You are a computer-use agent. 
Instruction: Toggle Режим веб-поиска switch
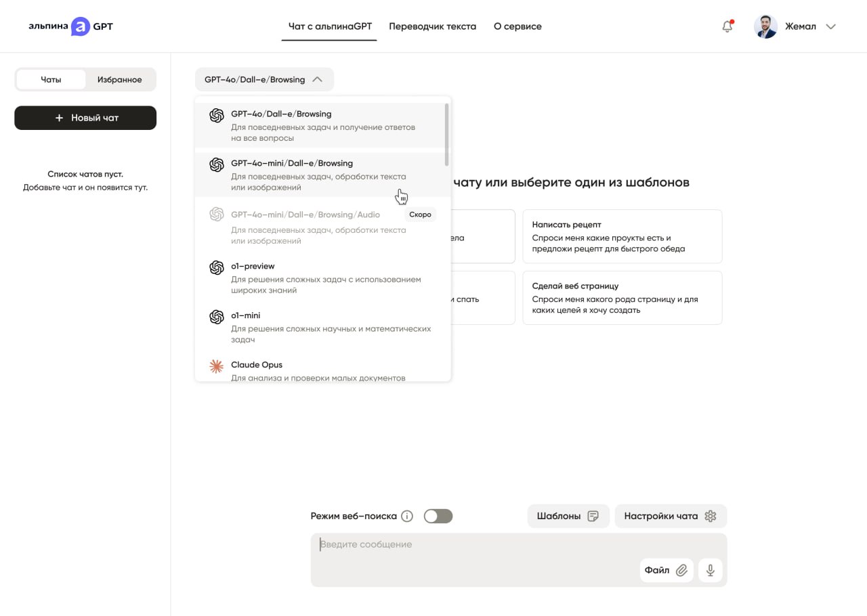point(438,516)
